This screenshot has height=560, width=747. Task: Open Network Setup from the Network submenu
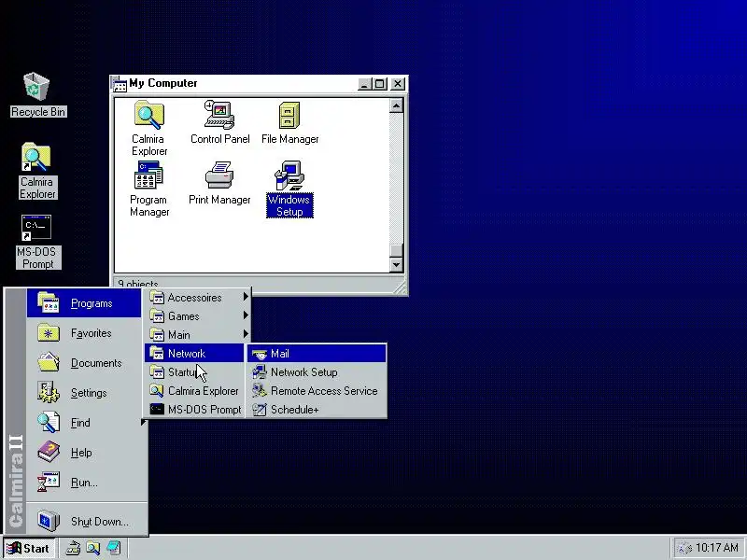[x=317, y=371]
